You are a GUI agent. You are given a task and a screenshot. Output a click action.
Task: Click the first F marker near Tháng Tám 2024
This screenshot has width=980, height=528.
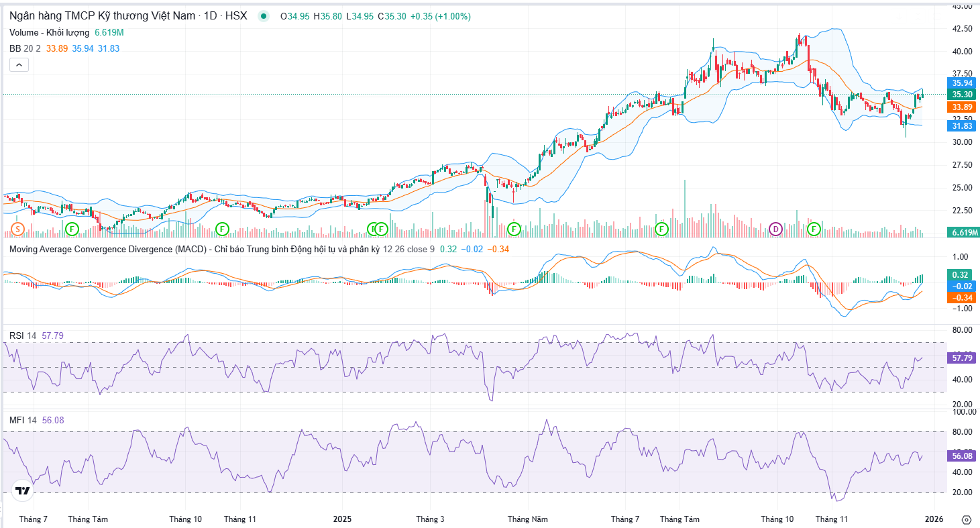[72, 229]
